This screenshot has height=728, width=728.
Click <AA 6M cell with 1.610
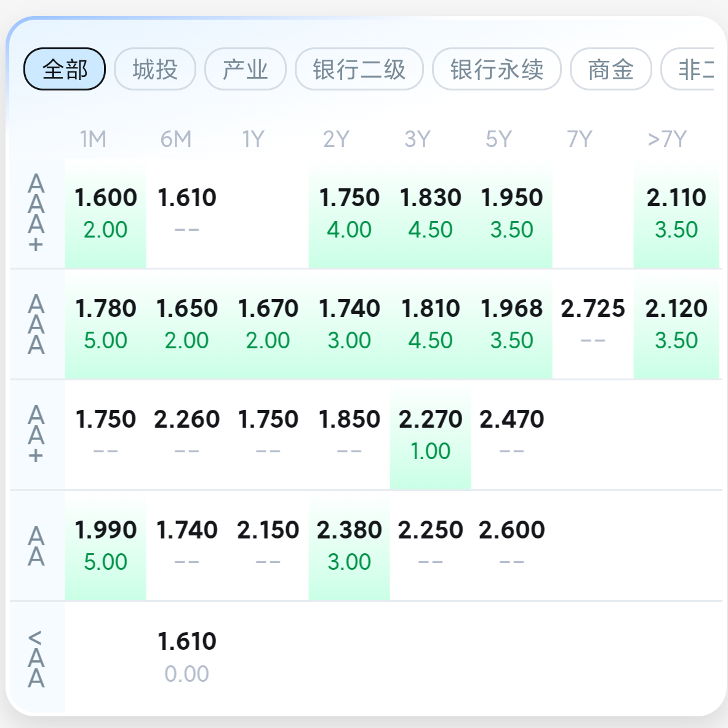[x=186, y=656]
